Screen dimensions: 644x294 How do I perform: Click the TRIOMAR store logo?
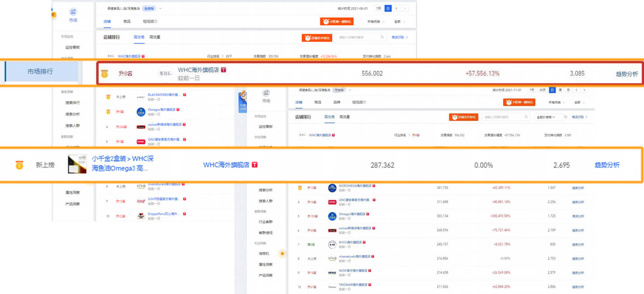(332, 287)
